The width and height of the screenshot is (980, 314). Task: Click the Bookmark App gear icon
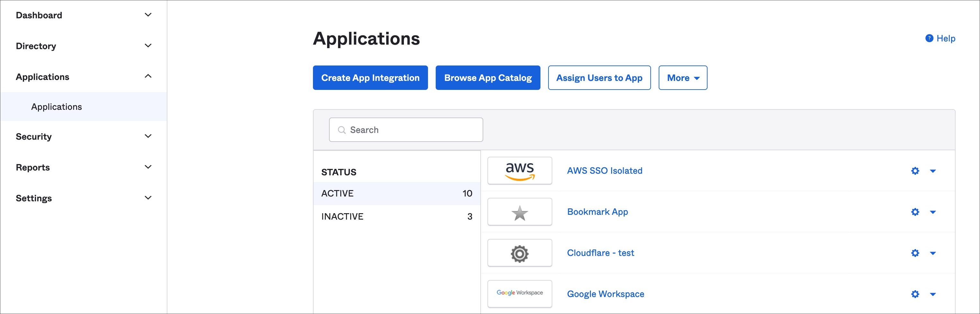coord(915,212)
